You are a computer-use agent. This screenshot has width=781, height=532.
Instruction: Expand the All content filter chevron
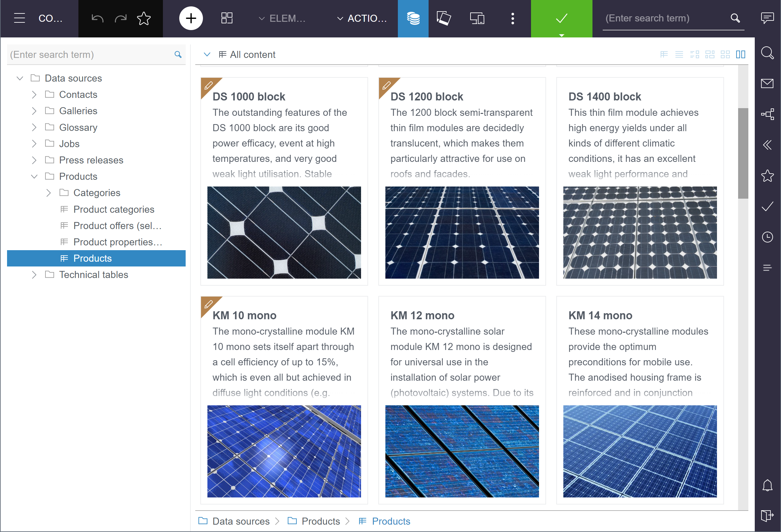click(207, 54)
